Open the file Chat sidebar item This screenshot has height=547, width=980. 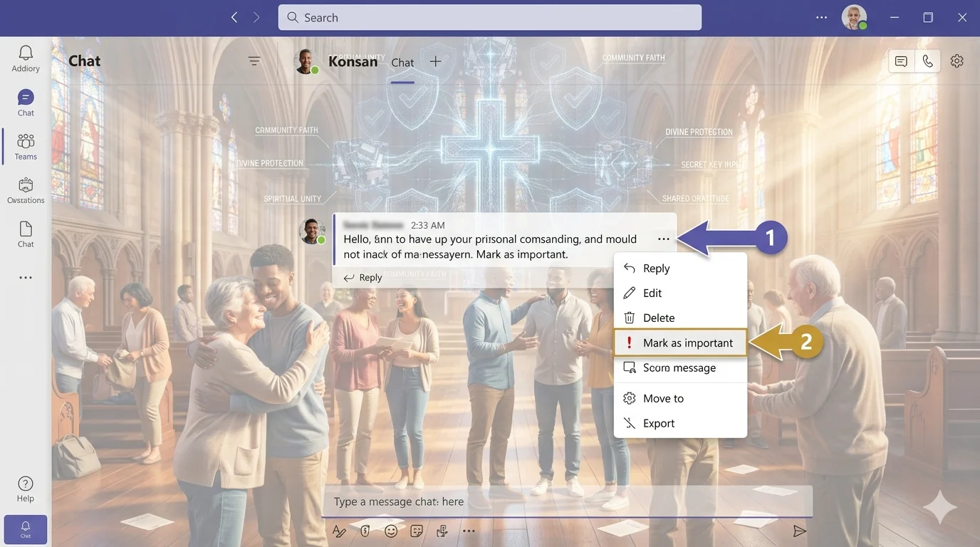(x=26, y=234)
